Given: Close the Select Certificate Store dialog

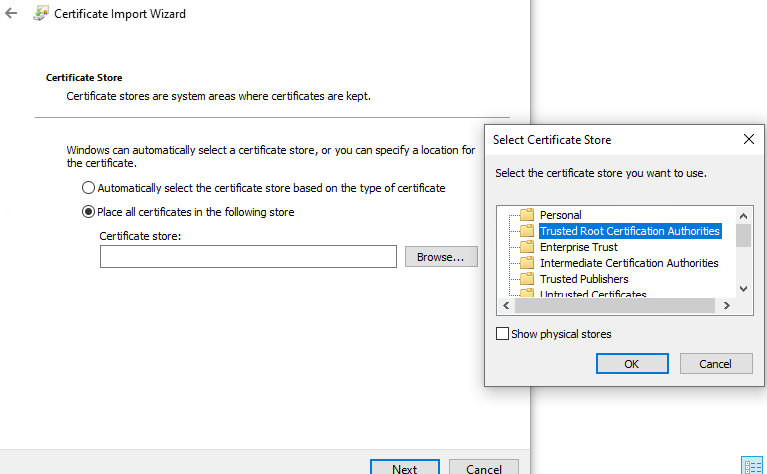Looking at the screenshot, I should click(748, 139).
